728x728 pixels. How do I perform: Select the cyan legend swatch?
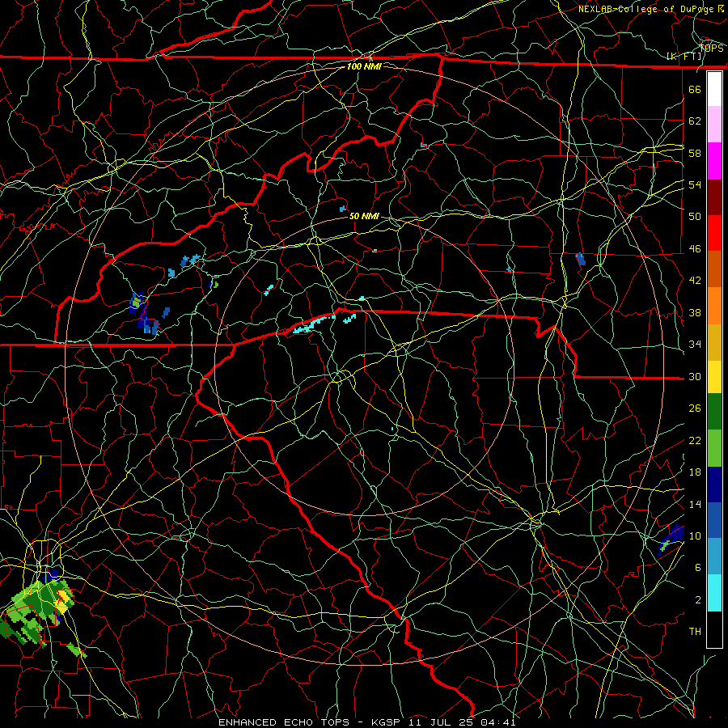click(714, 593)
